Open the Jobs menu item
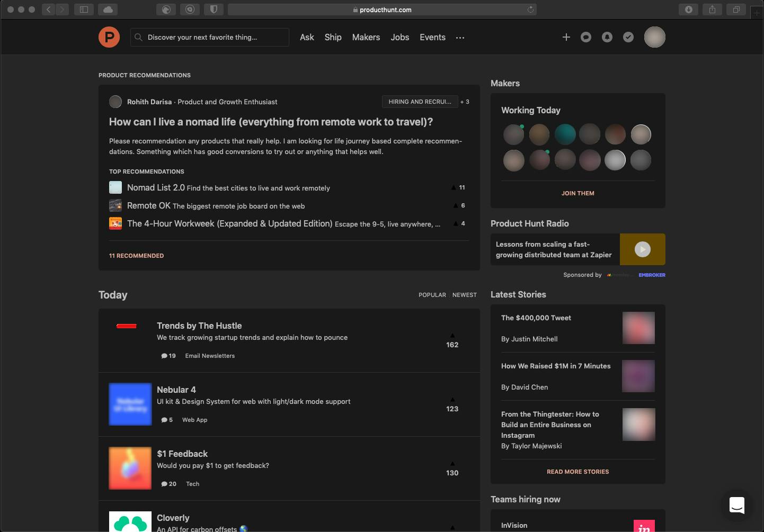 click(x=400, y=37)
